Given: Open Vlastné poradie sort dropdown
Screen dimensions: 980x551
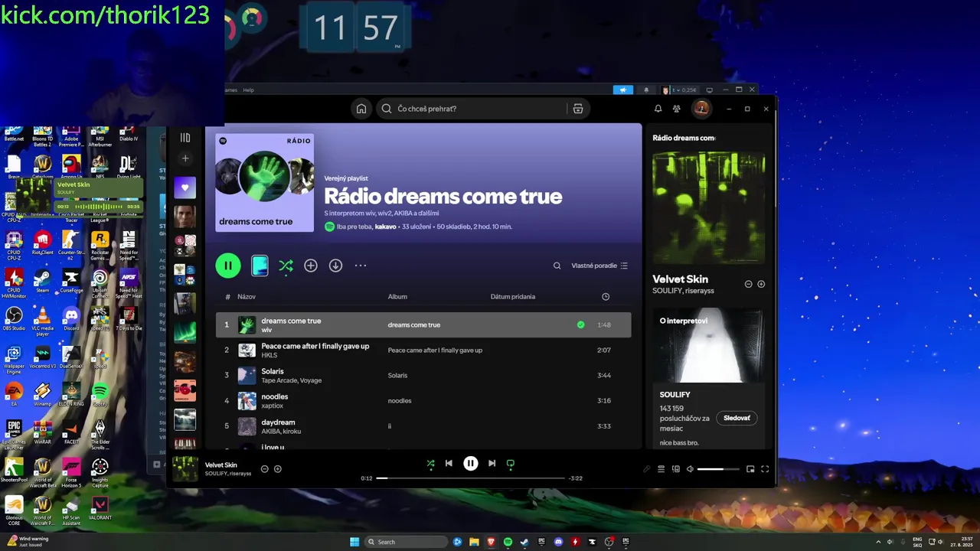Looking at the screenshot, I should pos(599,266).
